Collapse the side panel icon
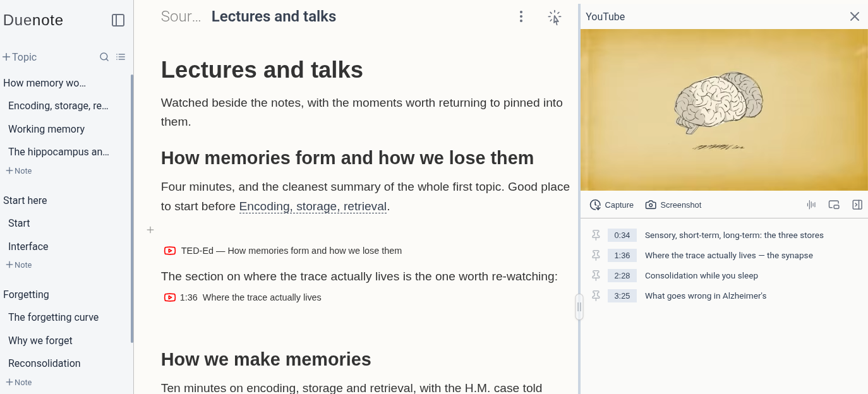 [x=857, y=205]
